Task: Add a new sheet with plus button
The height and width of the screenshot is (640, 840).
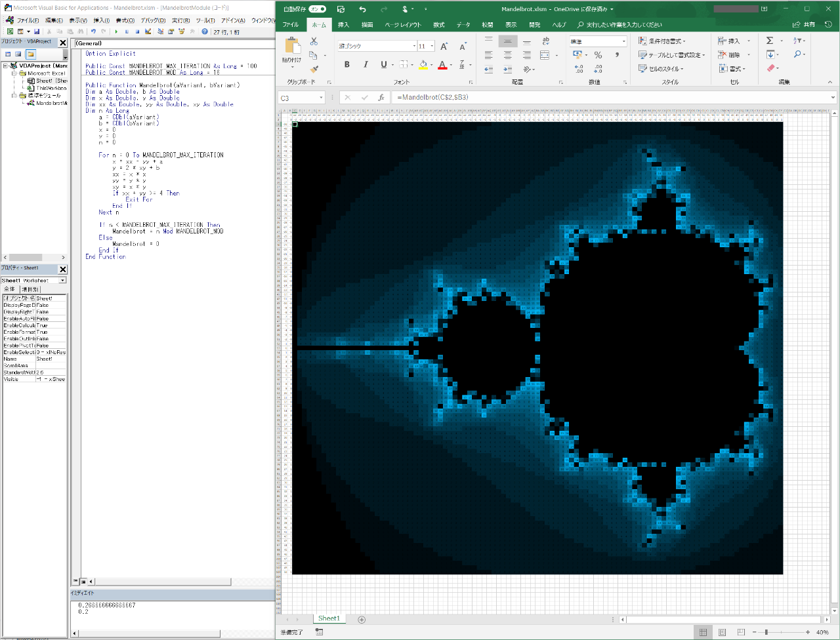Action: pos(362,619)
